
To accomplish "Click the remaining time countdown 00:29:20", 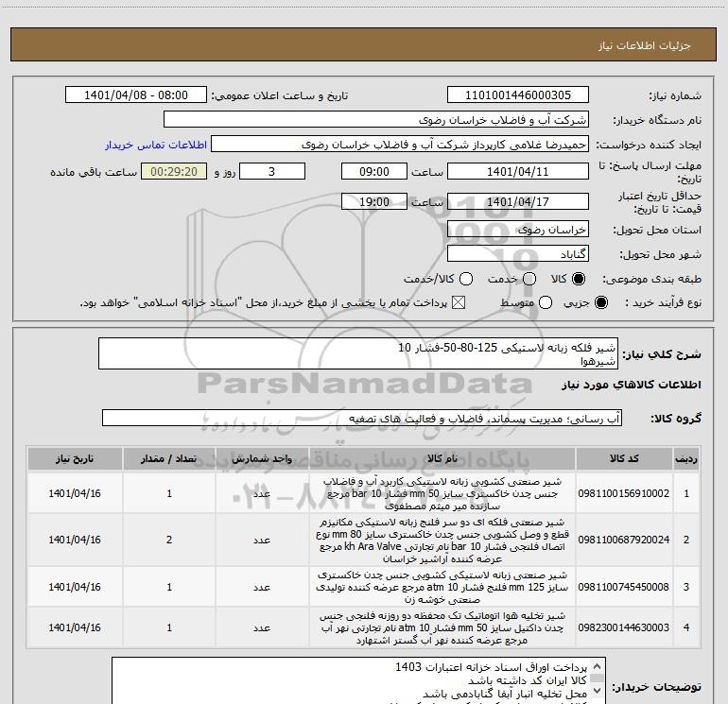I will 174,171.
